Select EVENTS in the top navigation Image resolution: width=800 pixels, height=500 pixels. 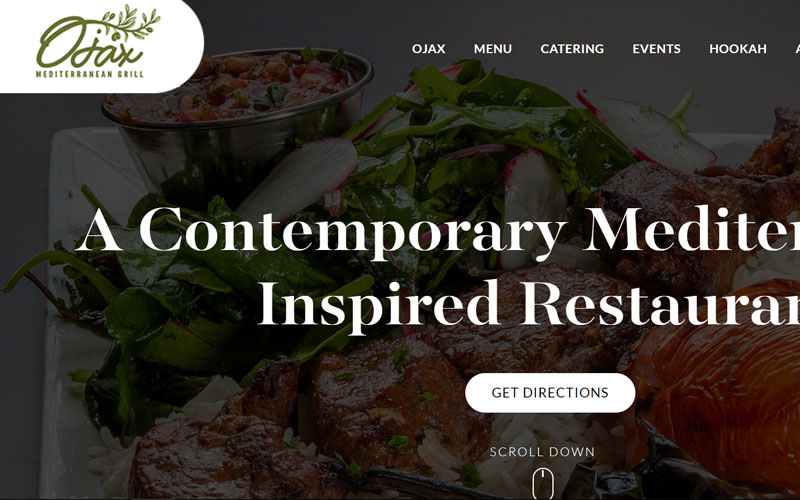click(x=657, y=49)
